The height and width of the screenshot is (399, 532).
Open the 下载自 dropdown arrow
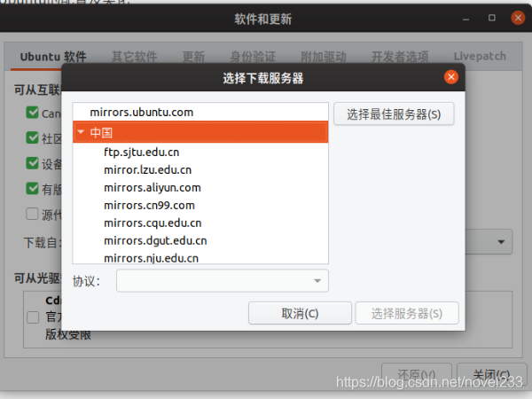[x=501, y=242]
